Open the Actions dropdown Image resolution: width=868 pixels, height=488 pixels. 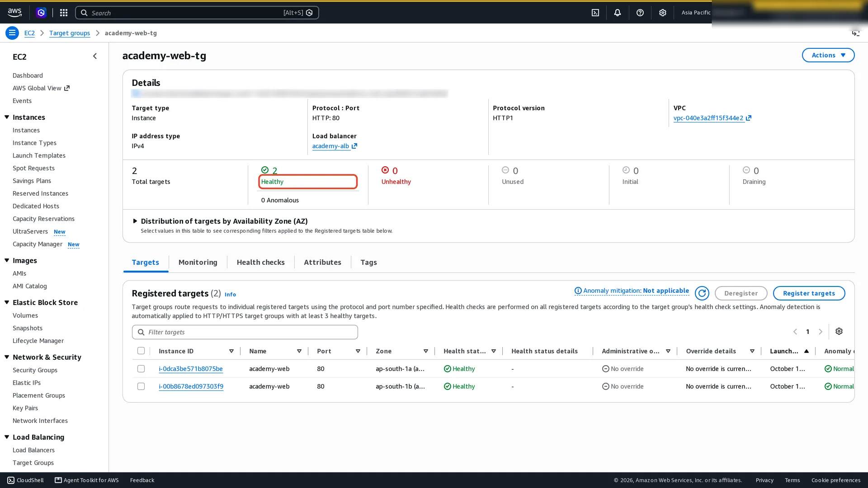point(828,55)
